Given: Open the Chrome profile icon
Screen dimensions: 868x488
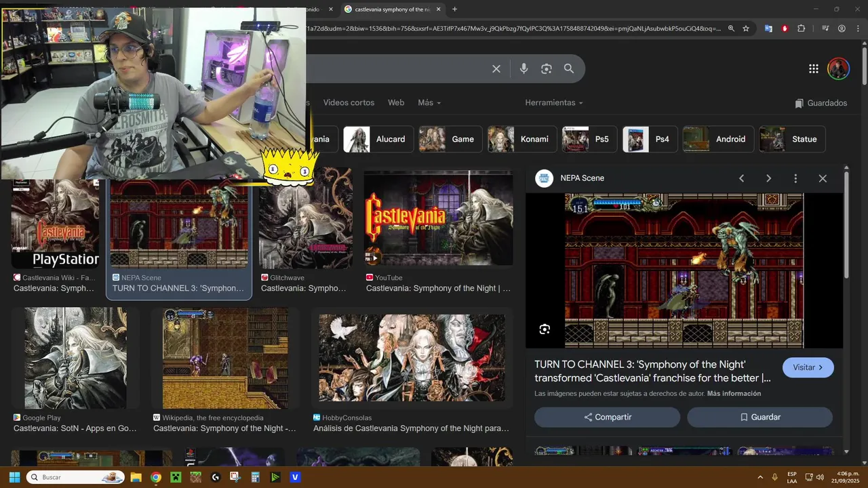Looking at the screenshot, I should pos(842,28).
